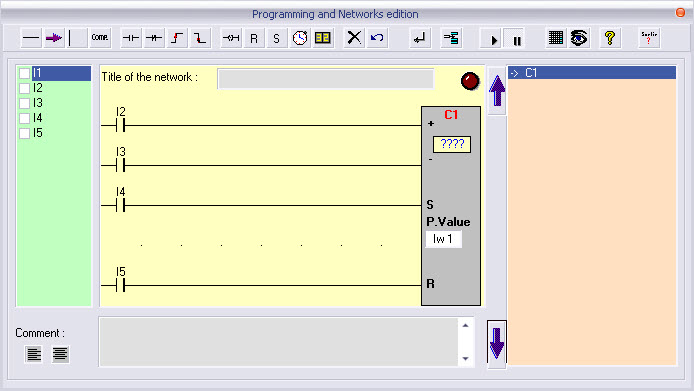Move to previous network with up arrow
This screenshot has width=694, height=391.
[497, 91]
